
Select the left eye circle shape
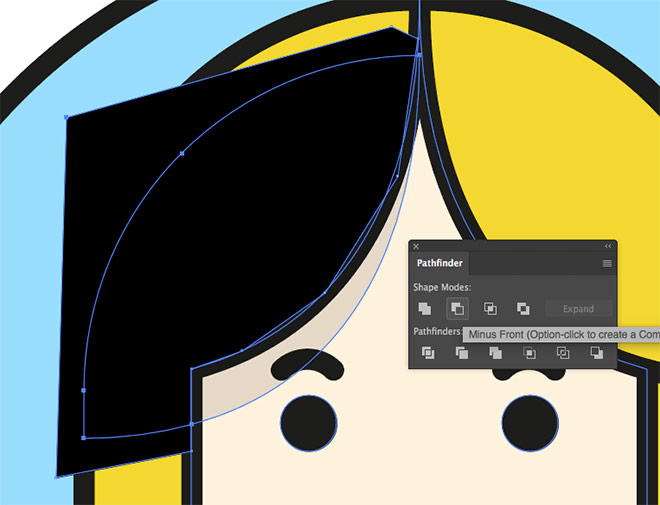tap(309, 423)
